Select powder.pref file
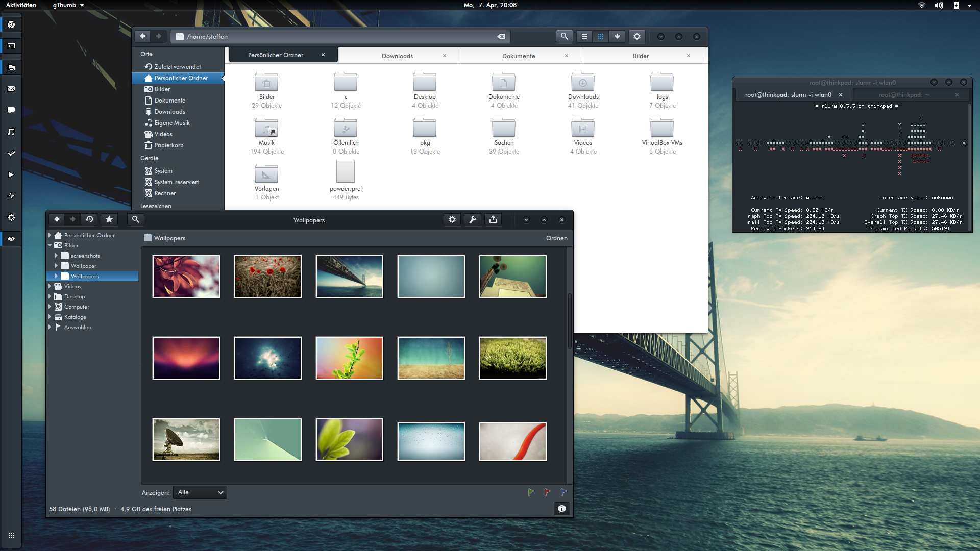 tap(346, 180)
